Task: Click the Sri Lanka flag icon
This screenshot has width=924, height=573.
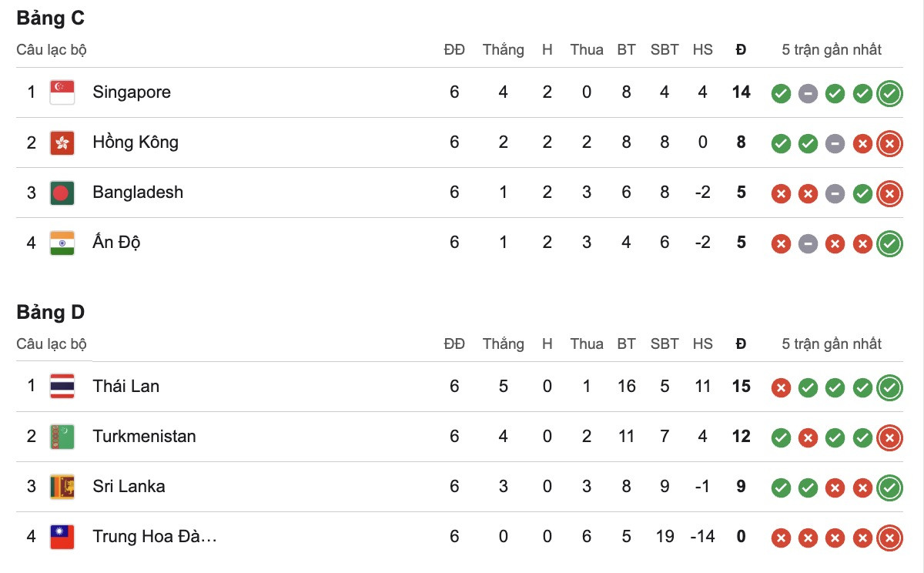Action: coord(62,486)
